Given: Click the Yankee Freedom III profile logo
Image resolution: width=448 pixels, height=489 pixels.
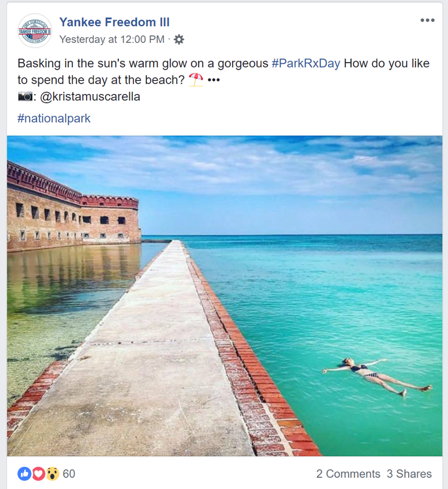Looking at the screenshot, I should (x=35, y=30).
